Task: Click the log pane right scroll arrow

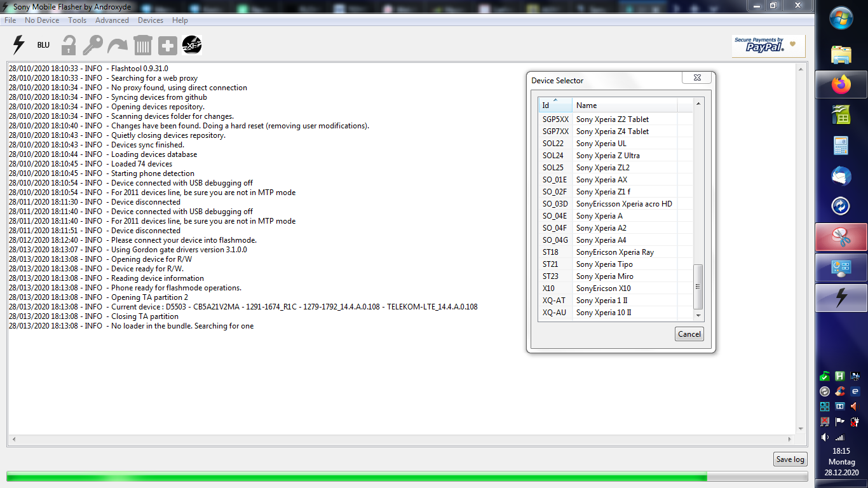Action: pyautogui.click(x=790, y=439)
